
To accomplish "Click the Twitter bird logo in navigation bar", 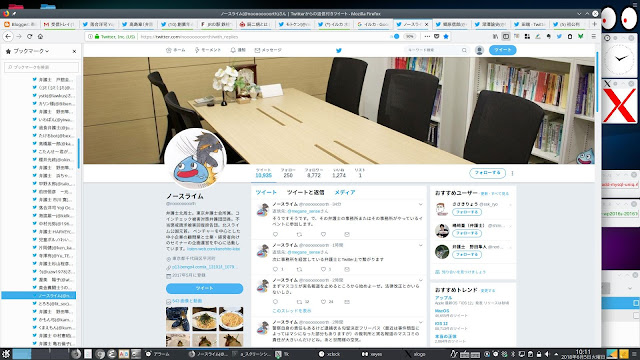I will (338, 50).
